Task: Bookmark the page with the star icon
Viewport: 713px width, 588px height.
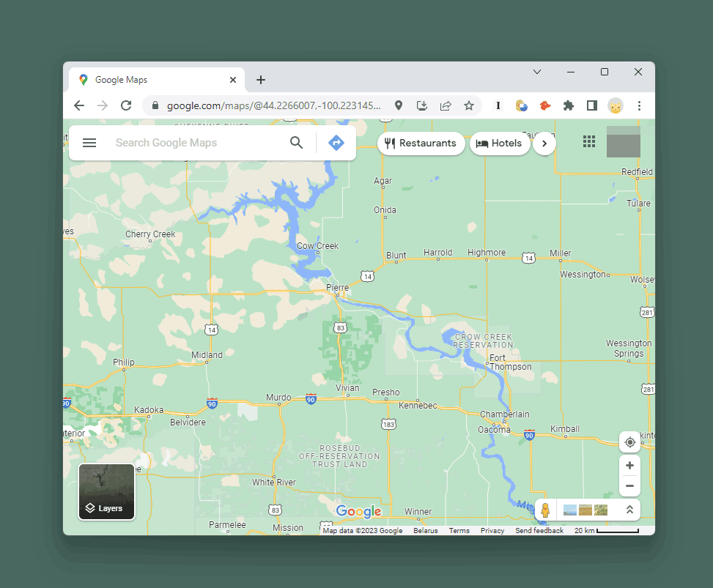Action: [469, 105]
